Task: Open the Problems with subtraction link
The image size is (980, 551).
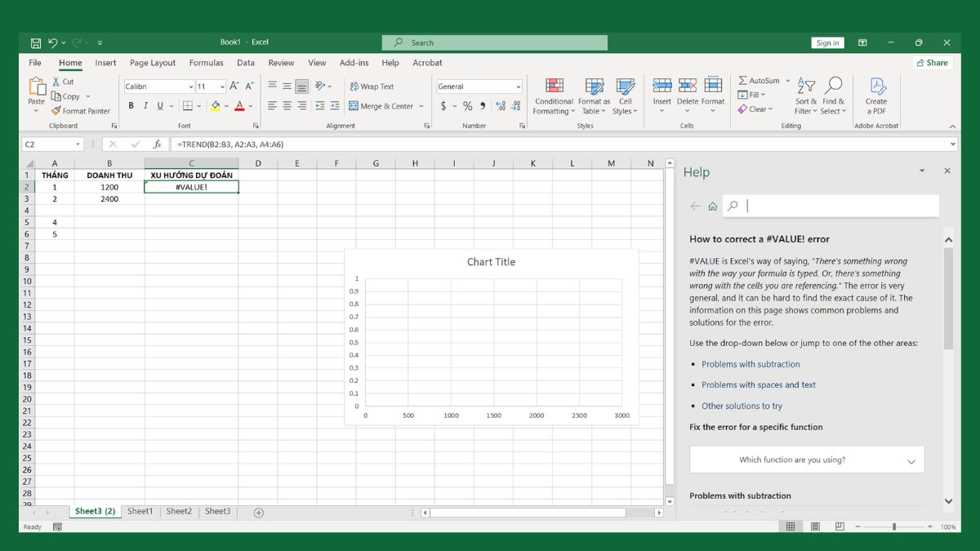Action: (751, 364)
